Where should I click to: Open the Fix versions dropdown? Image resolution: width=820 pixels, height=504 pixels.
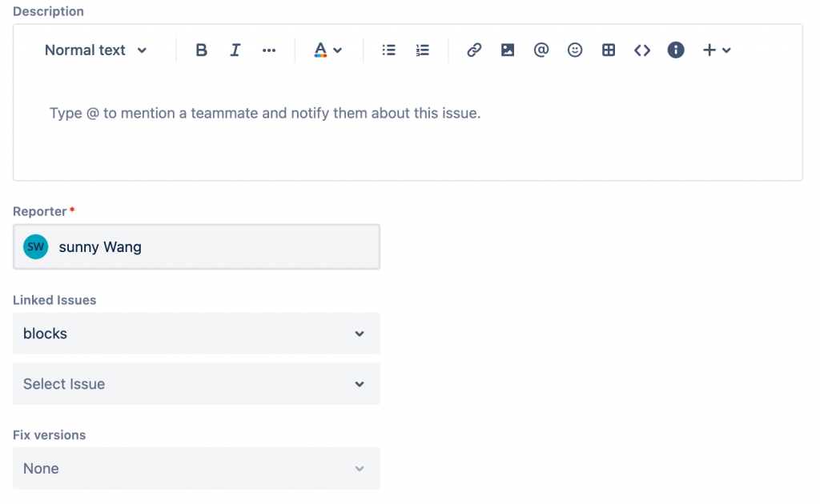(x=196, y=469)
